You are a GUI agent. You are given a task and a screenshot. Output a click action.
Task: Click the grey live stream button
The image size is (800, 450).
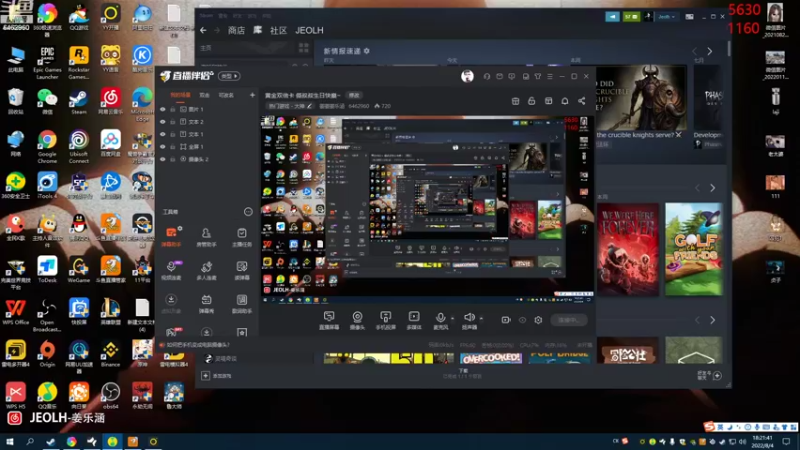coord(569,320)
